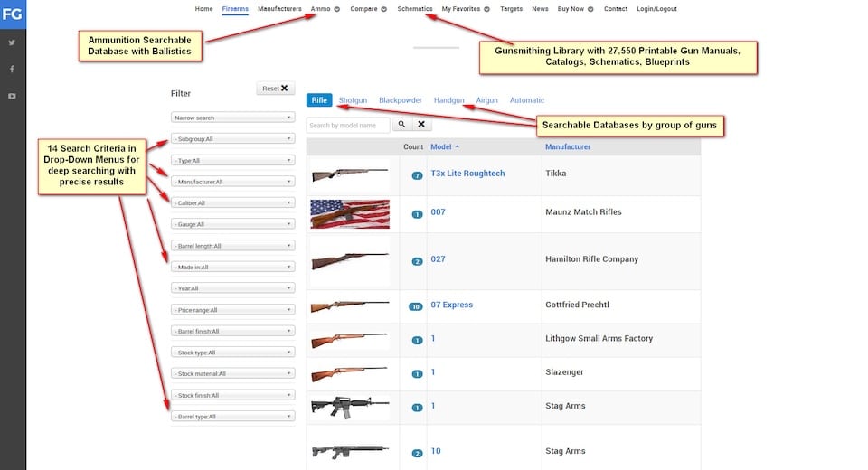Click the Login/Logout link
This screenshot has height=470, width=868.
point(656,9)
